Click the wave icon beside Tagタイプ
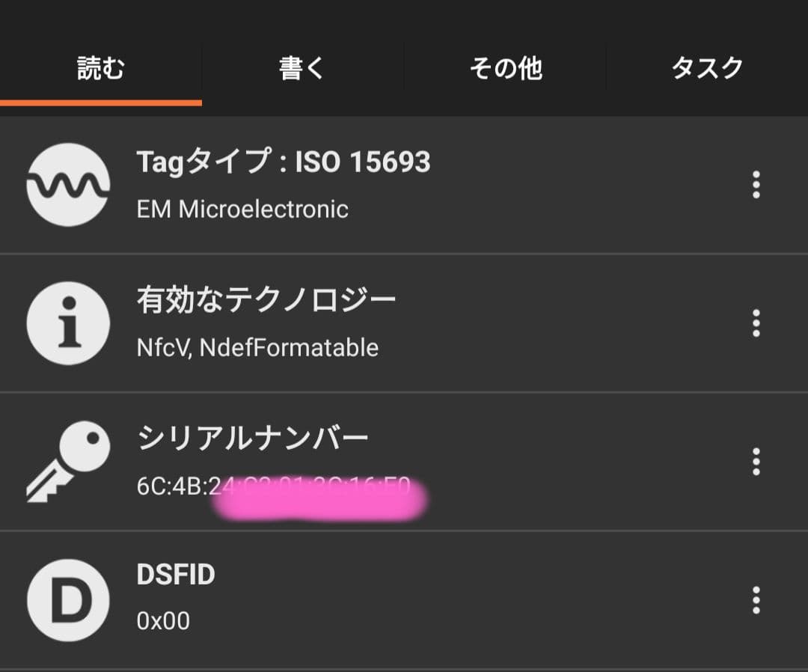Viewport: 808px width, 672px height. coord(67,185)
